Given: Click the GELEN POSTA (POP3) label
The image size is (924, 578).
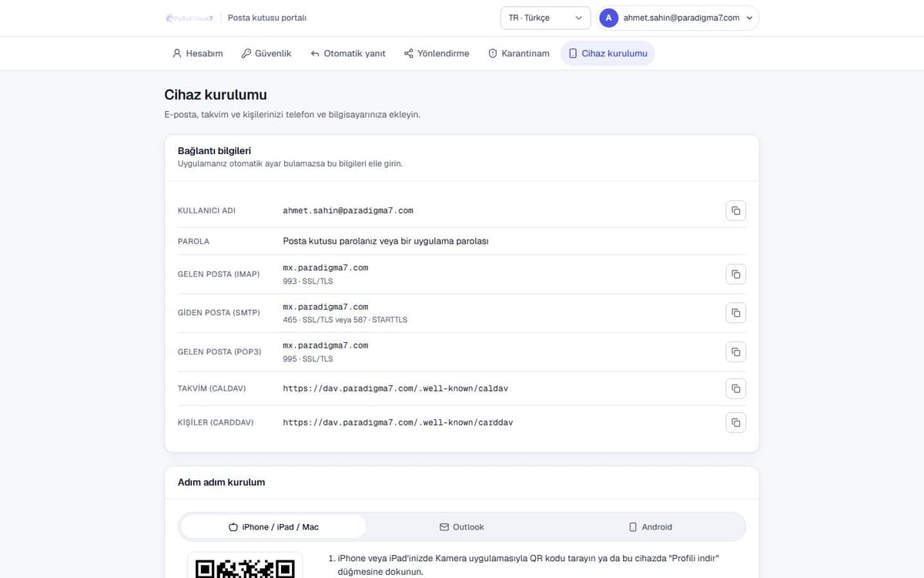Looking at the screenshot, I should pyautogui.click(x=219, y=351).
